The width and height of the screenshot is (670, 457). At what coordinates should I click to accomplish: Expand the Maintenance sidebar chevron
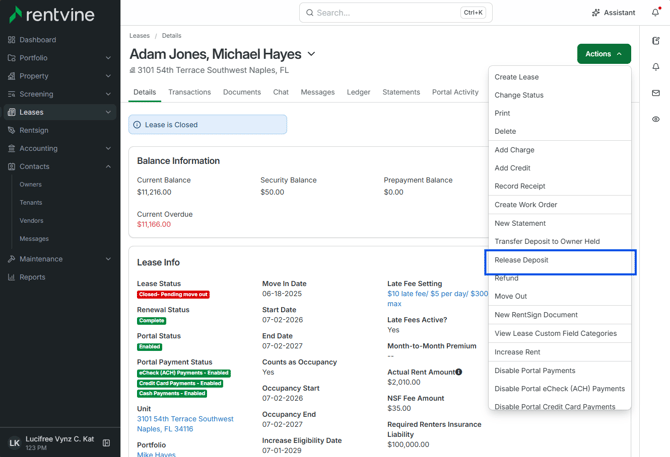coord(108,259)
